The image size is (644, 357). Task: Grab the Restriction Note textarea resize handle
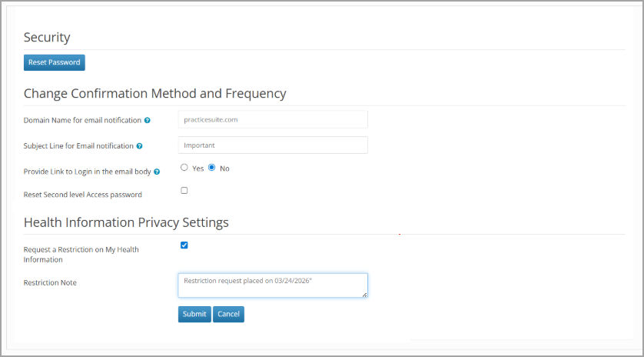[364, 294]
